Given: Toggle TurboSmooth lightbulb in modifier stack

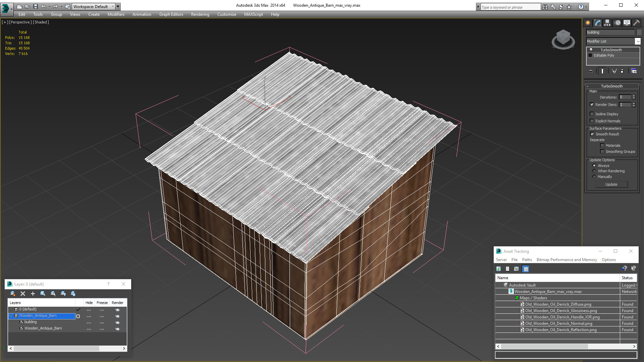Looking at the screenshot, I should [591, 50].
